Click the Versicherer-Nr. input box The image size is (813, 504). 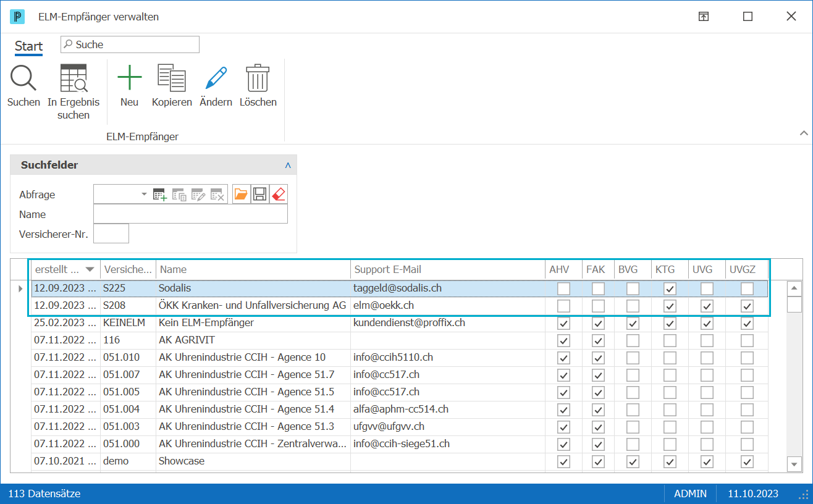click(x=111, y=234)
